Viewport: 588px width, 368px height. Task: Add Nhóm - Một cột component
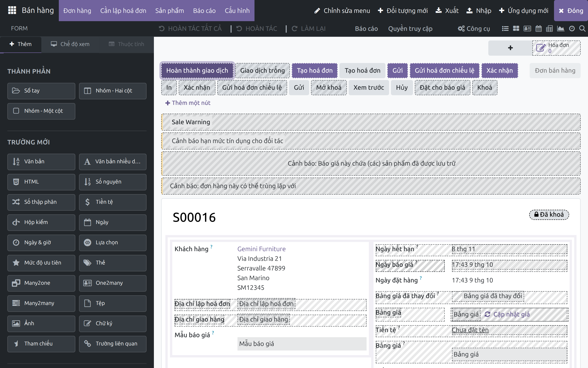[x=41, y=111]
